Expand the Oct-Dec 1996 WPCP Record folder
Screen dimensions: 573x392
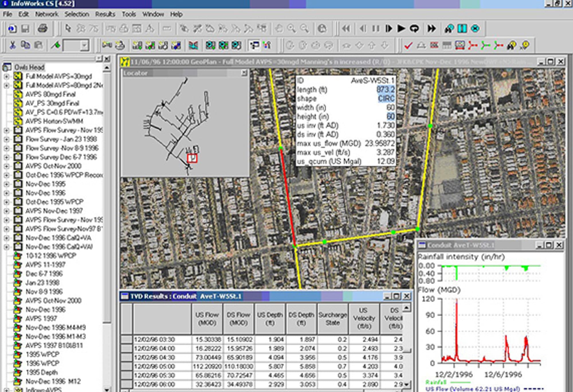point(6,175)
